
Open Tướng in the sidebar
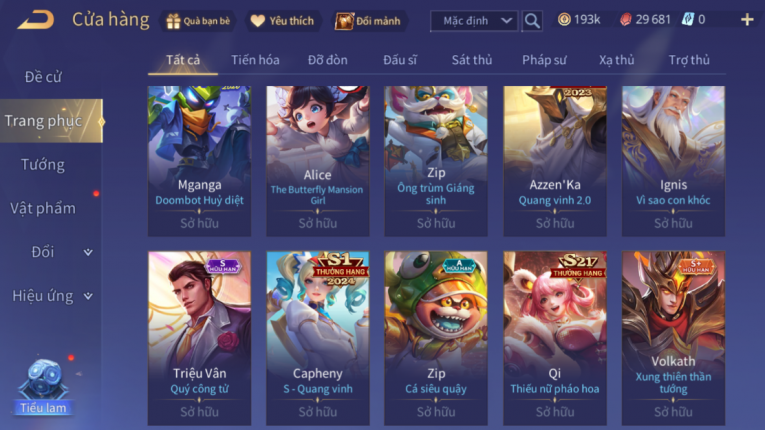point(43,164)
